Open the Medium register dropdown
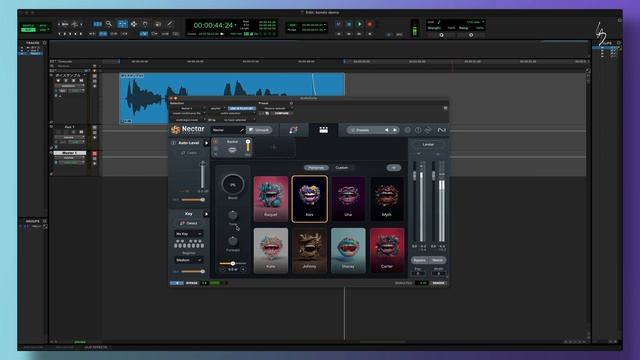The height and width of the screenshot is (360, 640). pyautogui.click(x=189, y=260)
